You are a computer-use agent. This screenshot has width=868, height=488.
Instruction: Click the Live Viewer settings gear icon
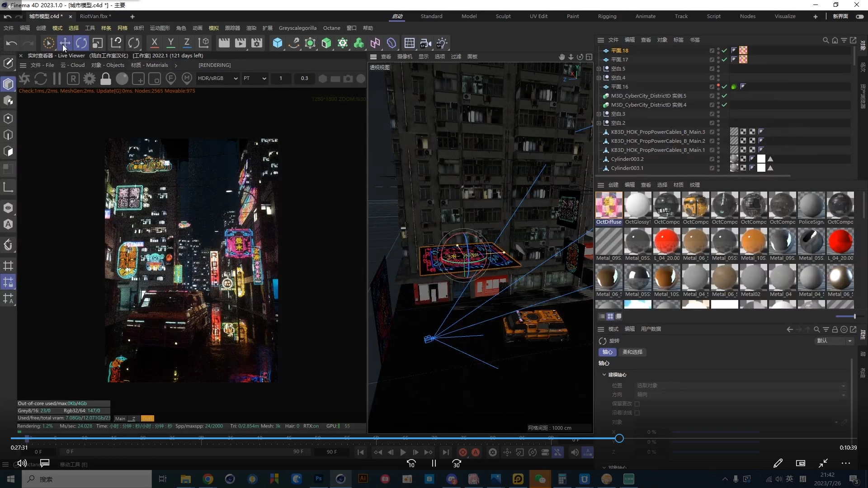point(89,79)
